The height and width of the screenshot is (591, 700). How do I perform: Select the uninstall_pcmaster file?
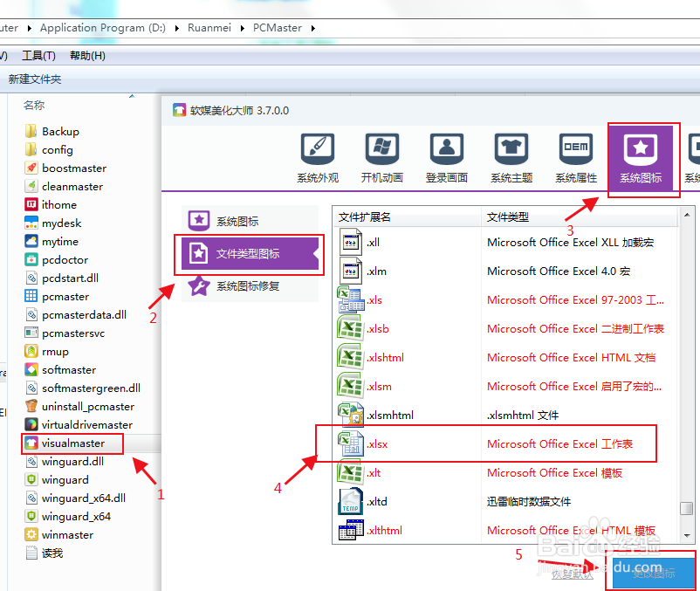[x=79, y=407]
